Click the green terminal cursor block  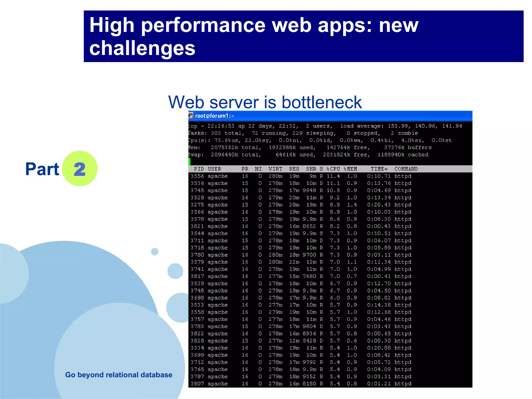[189, 162]
